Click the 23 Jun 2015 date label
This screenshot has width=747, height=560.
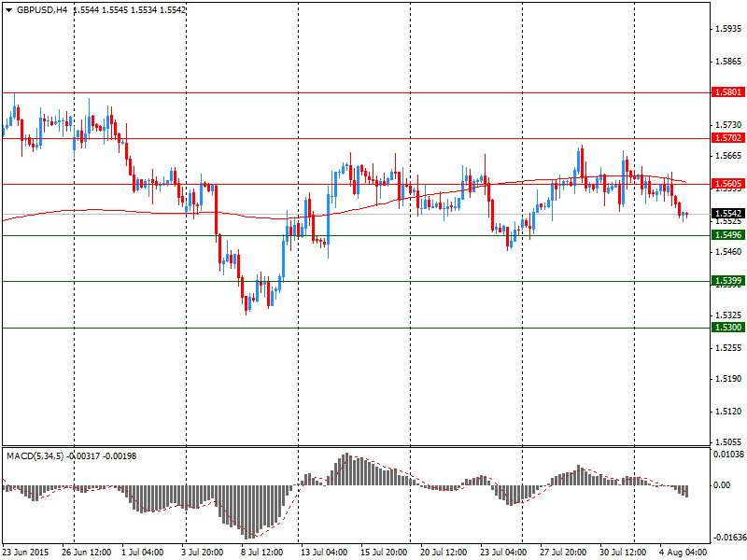point(26,553)
